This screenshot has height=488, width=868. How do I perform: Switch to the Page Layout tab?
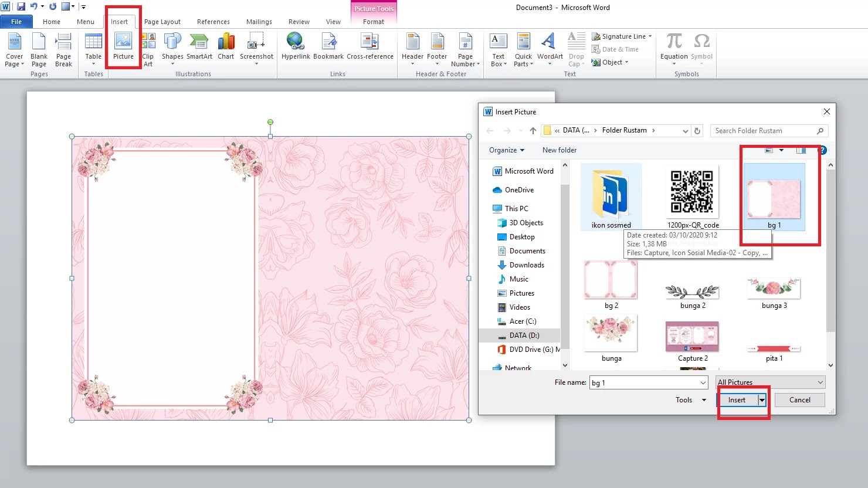click(x=162, y=22)
